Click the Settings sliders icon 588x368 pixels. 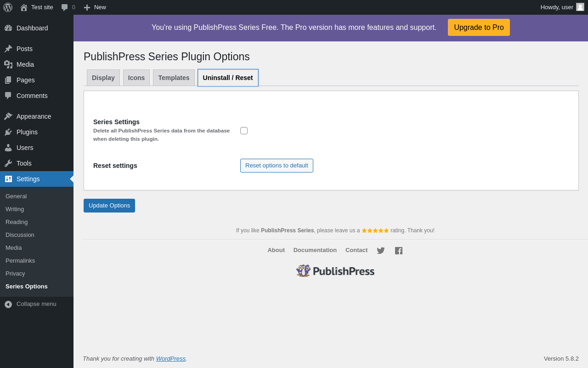tap(8, 179)
